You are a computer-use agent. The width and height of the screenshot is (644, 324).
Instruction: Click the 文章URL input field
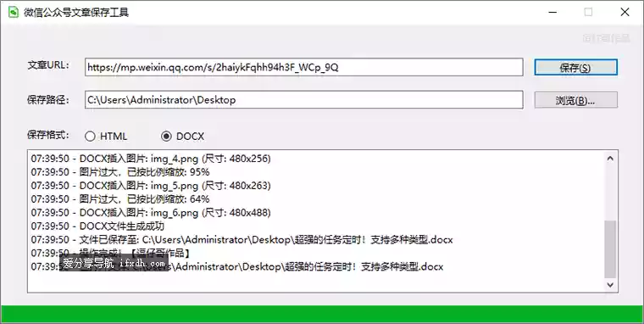304,68
